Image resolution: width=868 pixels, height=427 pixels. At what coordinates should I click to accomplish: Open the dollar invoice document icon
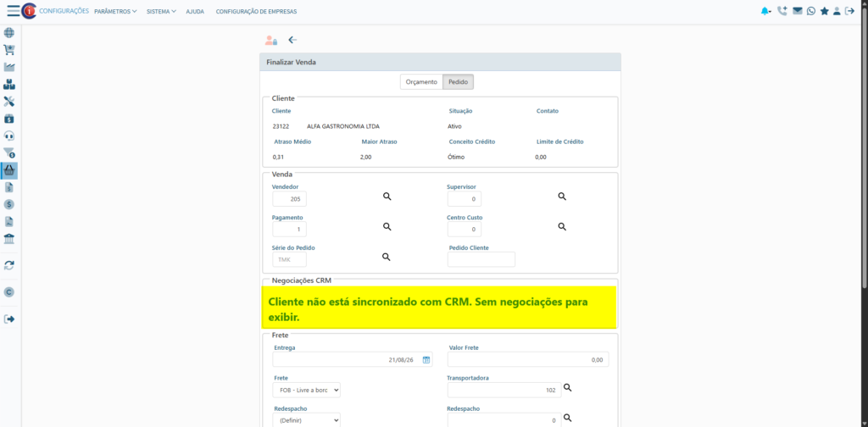[x=9, y=187]
